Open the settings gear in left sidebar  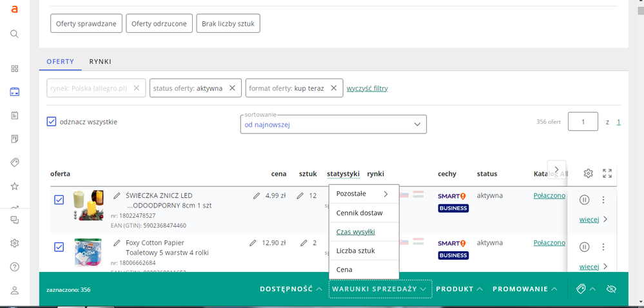(14, 243)
